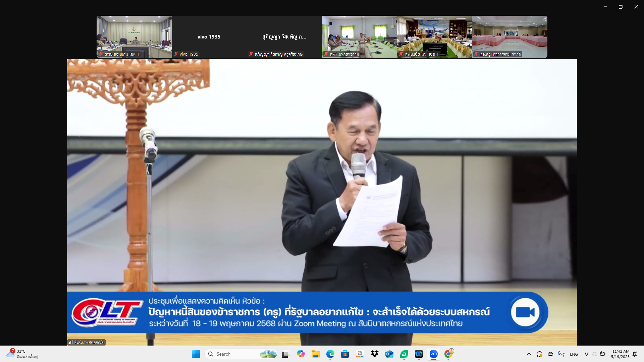Click the main speaker video view
Image resolution: width=644 pixels, height=362 pixels.
click(x=322, y=202)
